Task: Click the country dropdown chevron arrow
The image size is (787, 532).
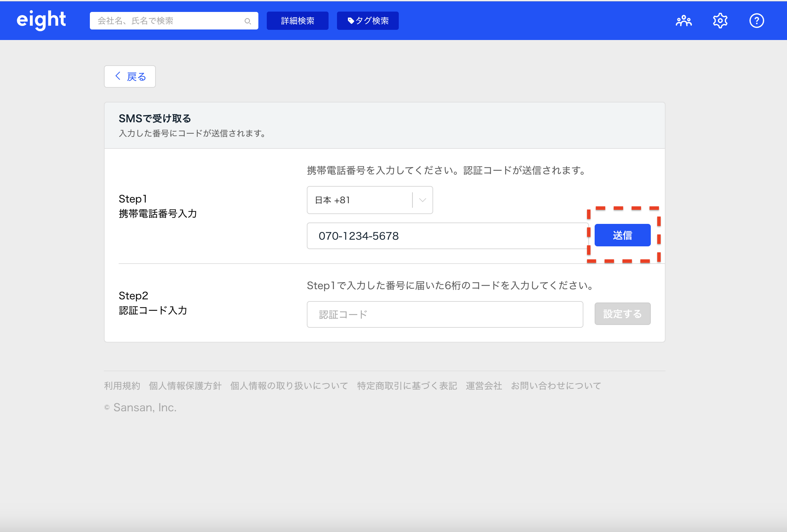Action: (x=423, y=200)
